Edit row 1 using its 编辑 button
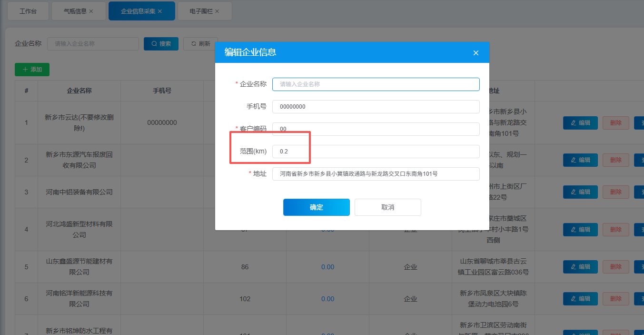The height and width of the screenshot is (335, 644). pyautogui.click(x=580, y=123)
